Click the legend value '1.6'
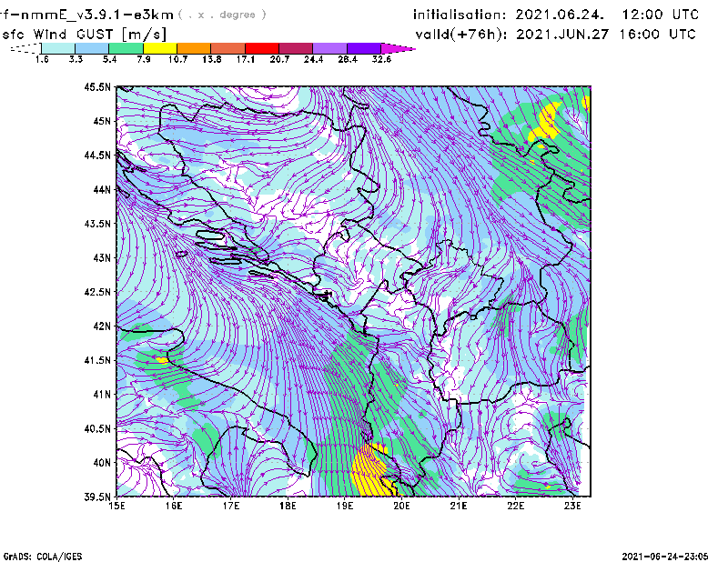This screenshot has height=562, width=728. tap(42, 59)
